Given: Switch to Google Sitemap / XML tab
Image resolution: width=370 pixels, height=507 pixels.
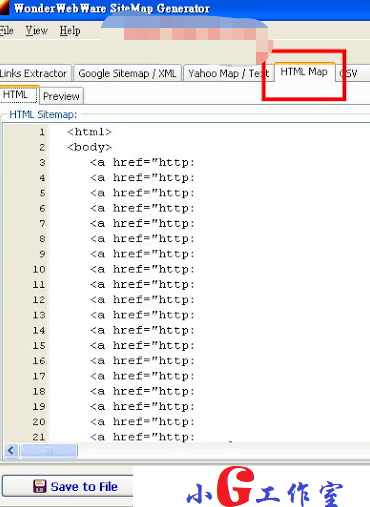Looking at the screenshot, I should coord(127,73).
